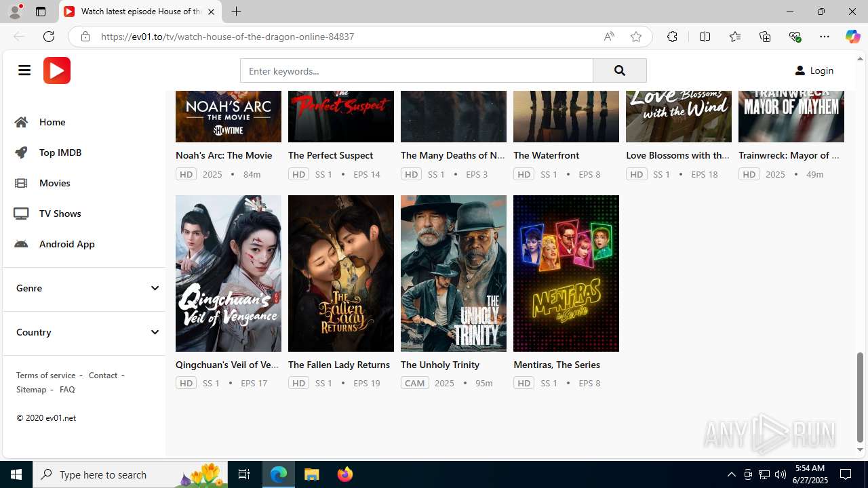This screenshot has height=488, width=868.
Task: Launch Firefox from taskbar
Action: click(x=345, y=474)
